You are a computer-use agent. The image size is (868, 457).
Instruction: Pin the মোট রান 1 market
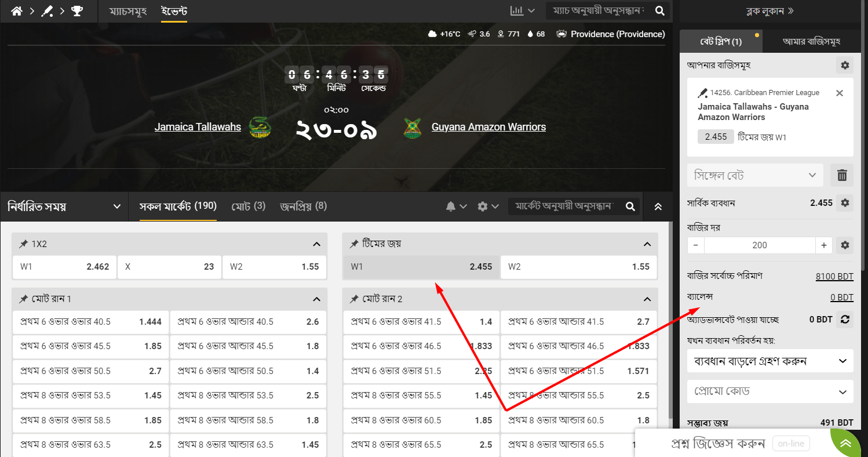24,299
